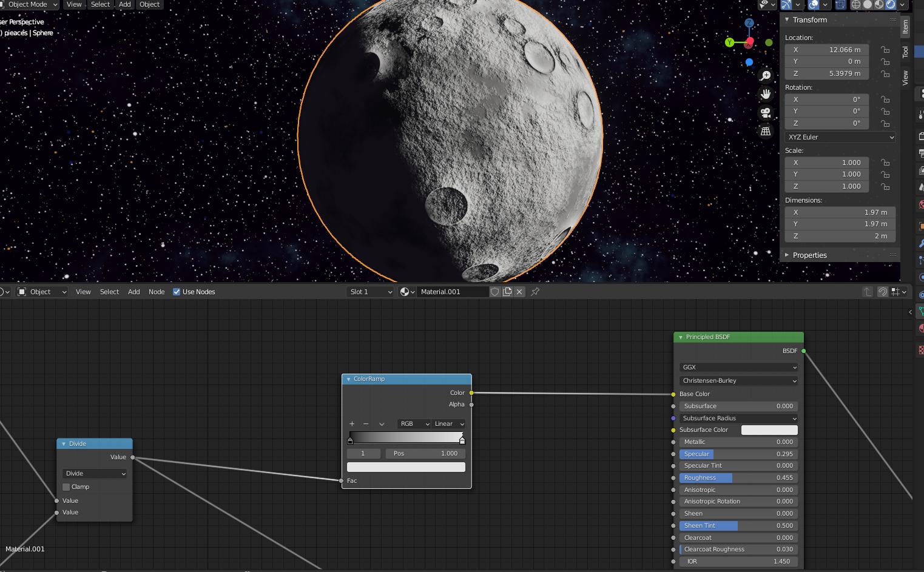This screenshot has height=572, width=924.
Task: Expand the Properties panel in sidebar
Action: coord(787,255)
